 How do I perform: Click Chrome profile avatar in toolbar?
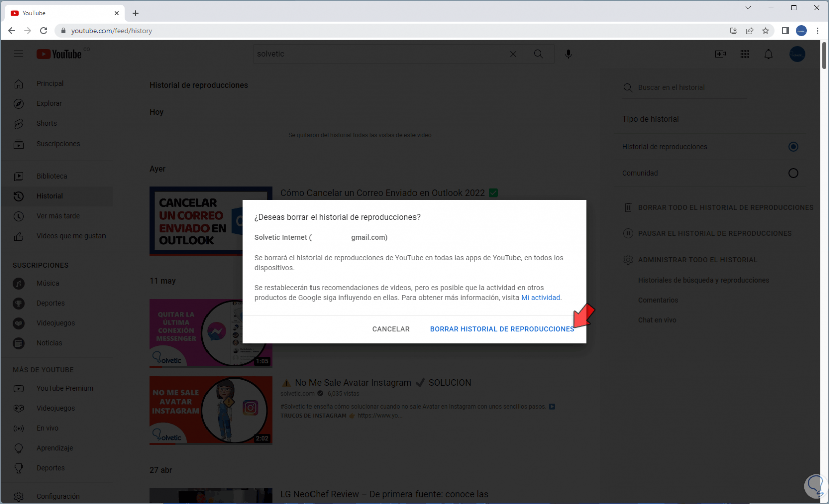(802, 31)
